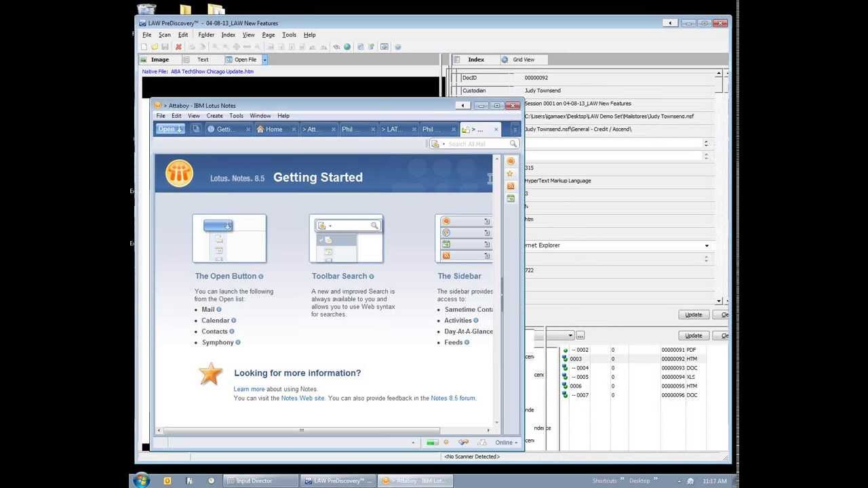Click the magnifier search icon in Notes

click(513, 144)
